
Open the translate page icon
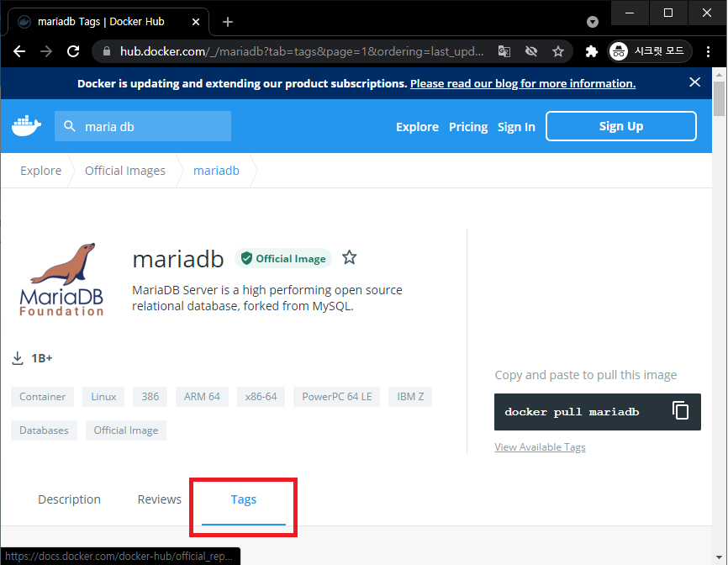click(504, 51)
